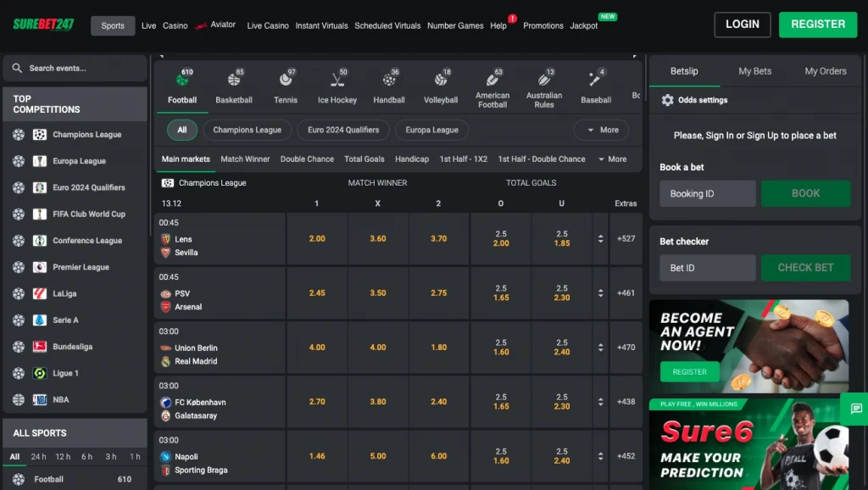Toggle the Europa League filter chip
The width and height of the screenshot is (868, 490).
coord(431,130)
